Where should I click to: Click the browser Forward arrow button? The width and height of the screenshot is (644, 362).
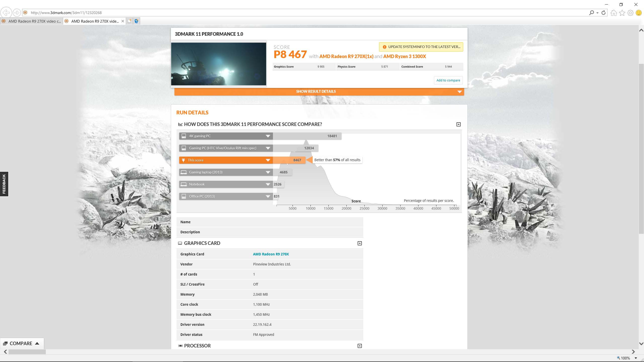coord(17,13)
